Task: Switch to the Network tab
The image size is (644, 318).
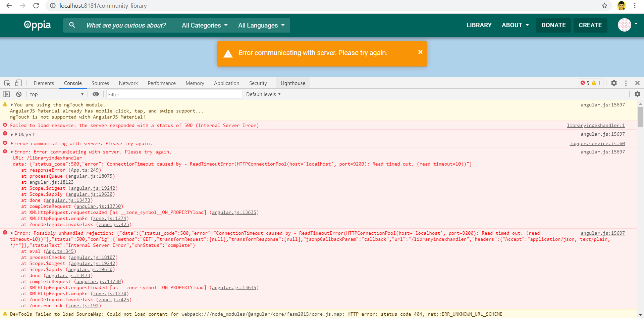Action: (x=128, y=83)
